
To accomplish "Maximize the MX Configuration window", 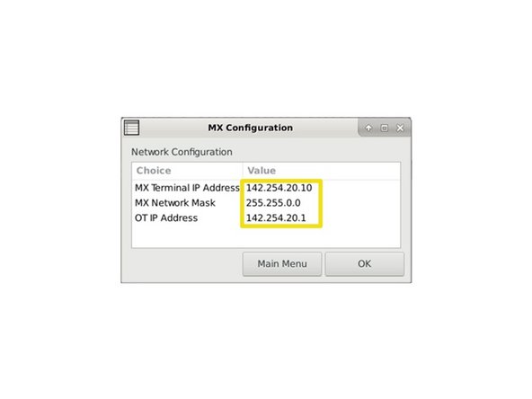I will pos(384,128).
